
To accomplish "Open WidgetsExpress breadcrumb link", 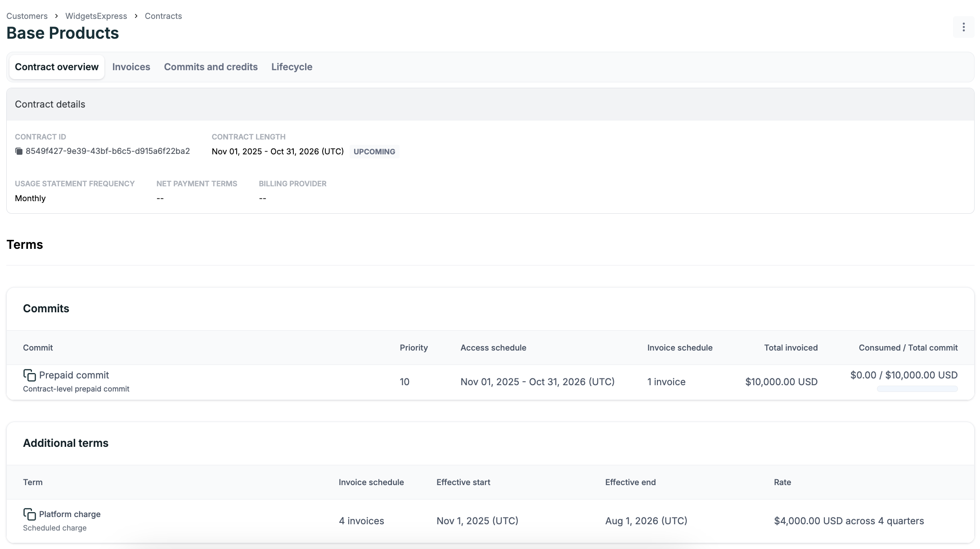I will (96, 16).
